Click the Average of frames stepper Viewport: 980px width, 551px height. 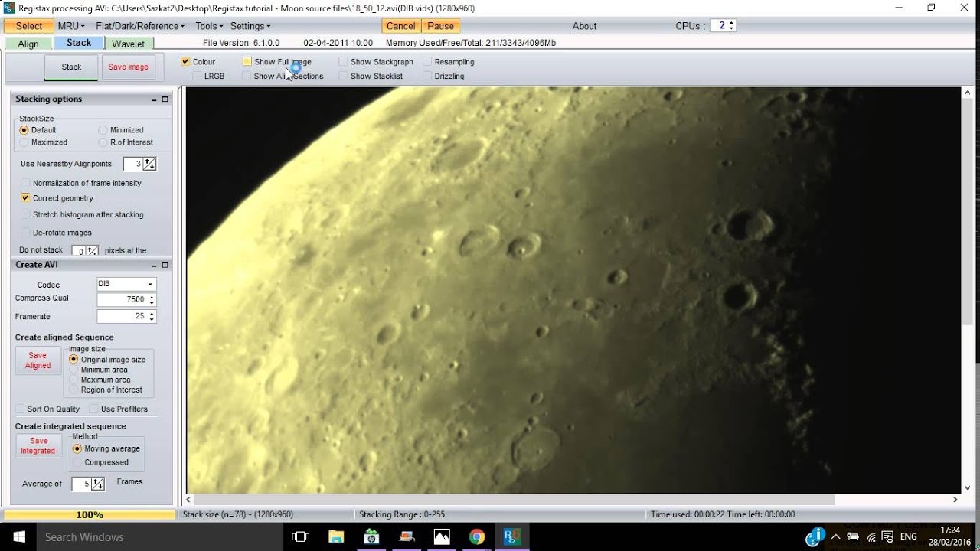(97, 484)
